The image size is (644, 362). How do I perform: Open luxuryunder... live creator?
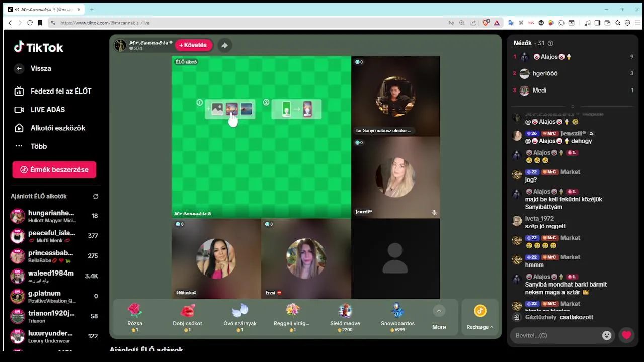coord(54,336)
